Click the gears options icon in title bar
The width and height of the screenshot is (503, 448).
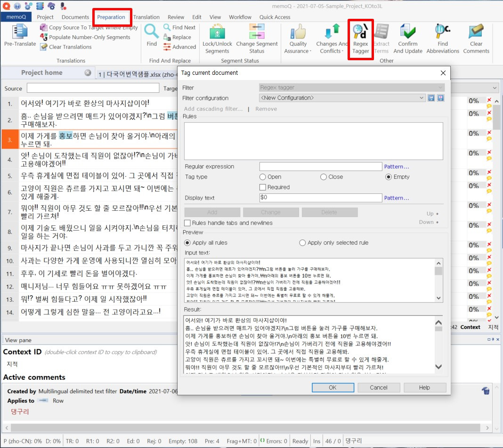coord(29,6)
